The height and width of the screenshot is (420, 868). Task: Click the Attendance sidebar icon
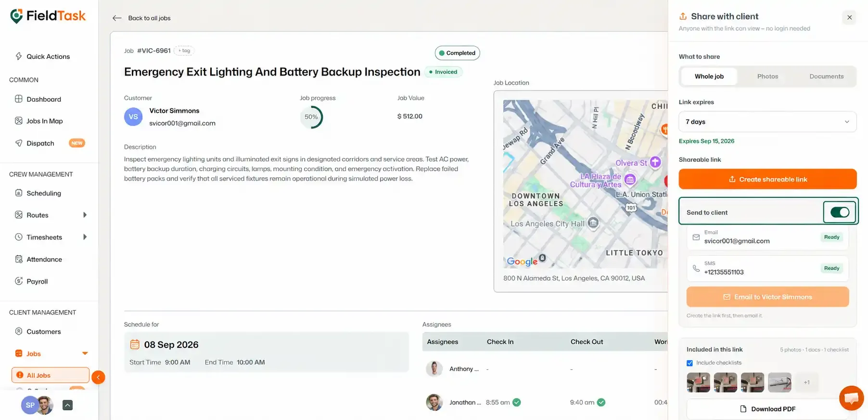click(19, 259)
